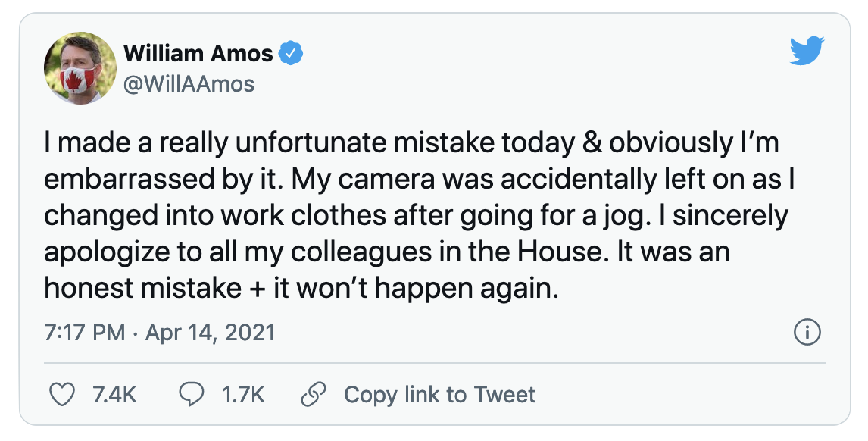This screenshot has width=868, height=441.
Task: Click the 7.4K likes count
Action: click(114, 394)
